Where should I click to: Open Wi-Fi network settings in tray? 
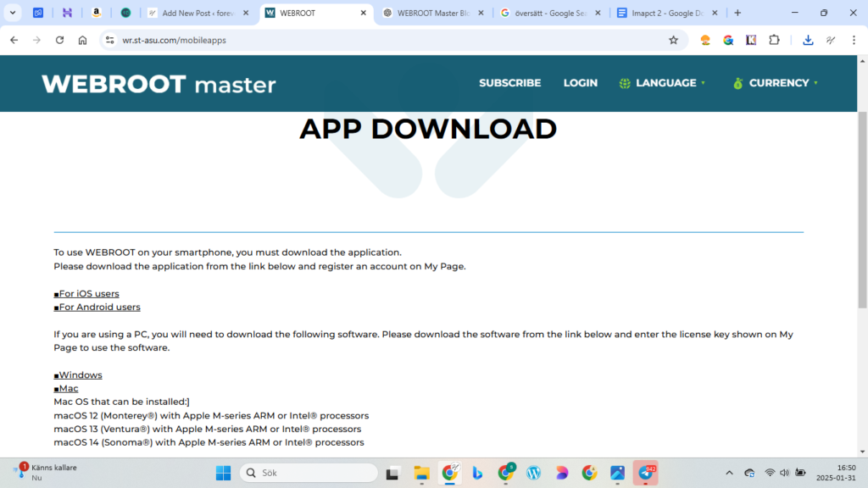[x=770, y=473]
